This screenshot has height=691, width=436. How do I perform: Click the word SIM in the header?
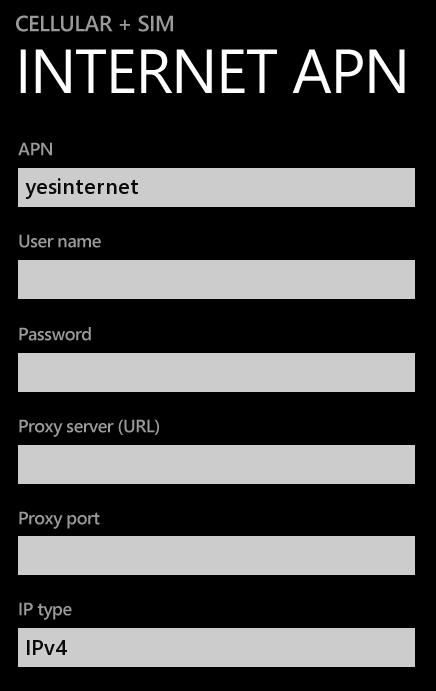point(156,24)
